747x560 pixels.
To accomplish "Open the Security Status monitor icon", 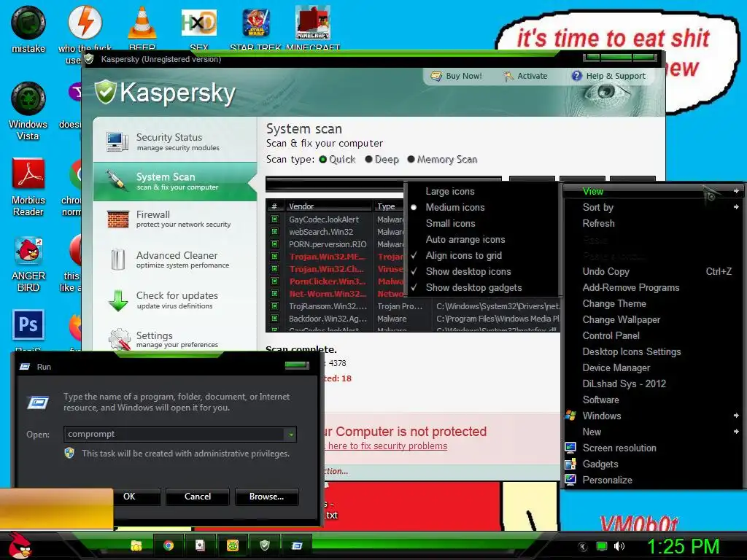I will tap(117, 141).
